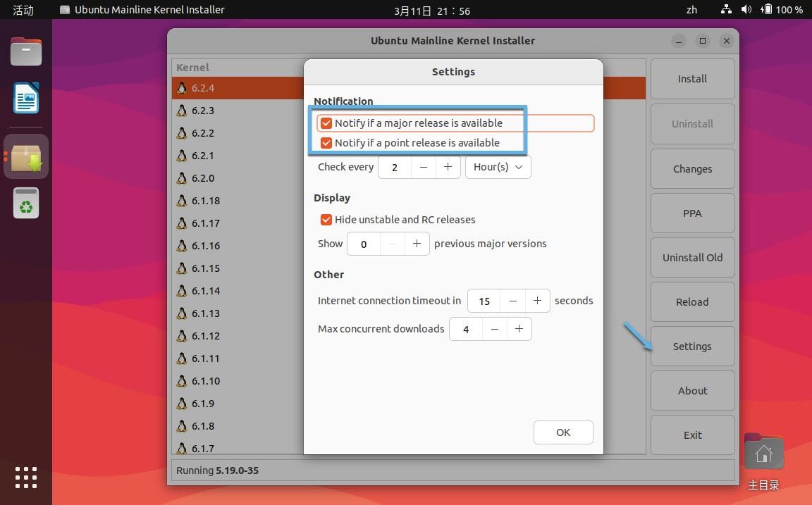Increase the Check every interval value

(448, 168)
